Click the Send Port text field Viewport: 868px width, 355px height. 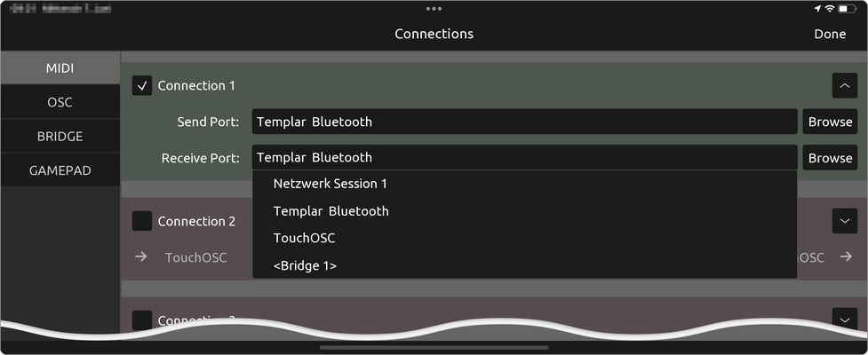click(524, 122)
